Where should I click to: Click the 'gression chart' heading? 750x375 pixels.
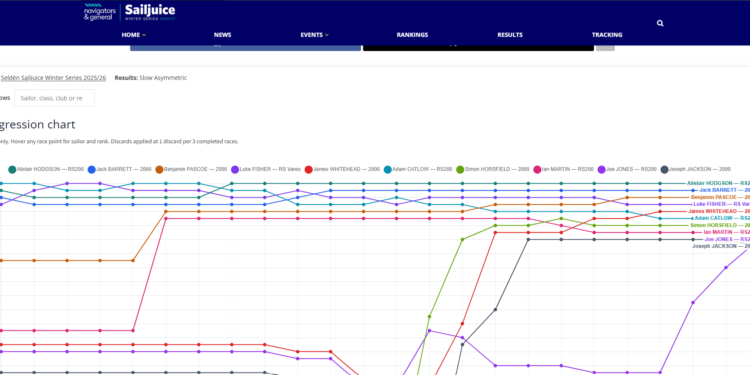point(37,125)
